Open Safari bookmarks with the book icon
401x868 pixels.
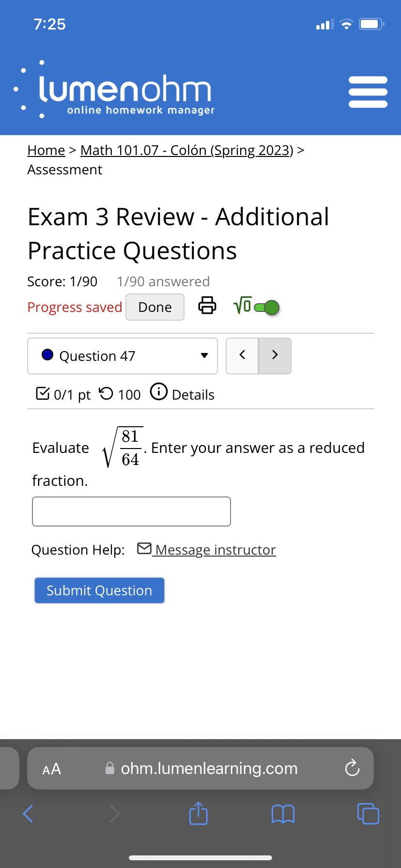283,814
